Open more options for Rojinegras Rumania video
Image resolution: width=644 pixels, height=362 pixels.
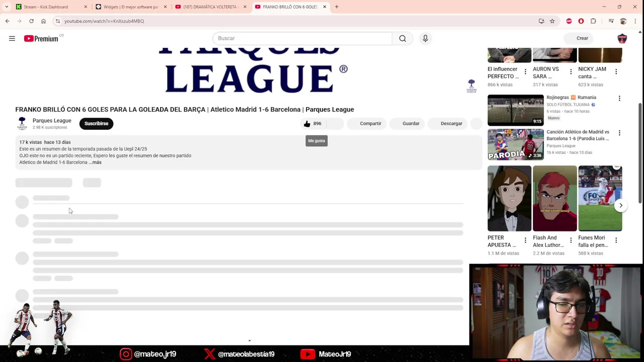tap(619, 99)
